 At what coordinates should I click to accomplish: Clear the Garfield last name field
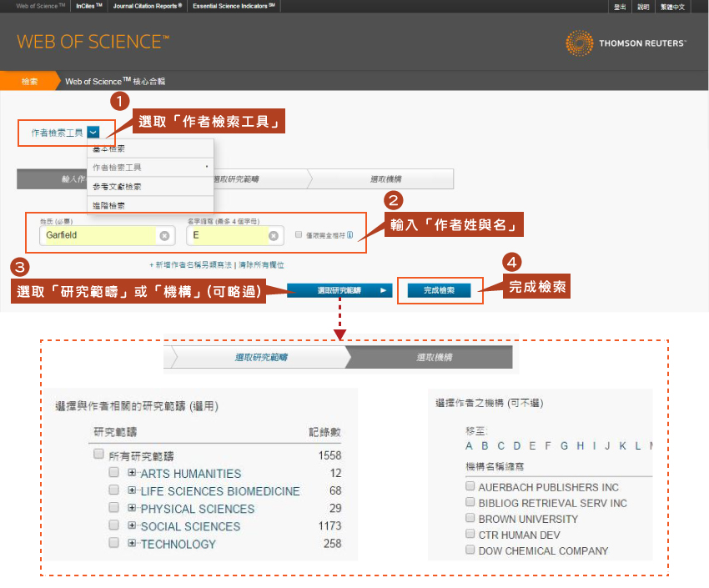click(164, 235)
